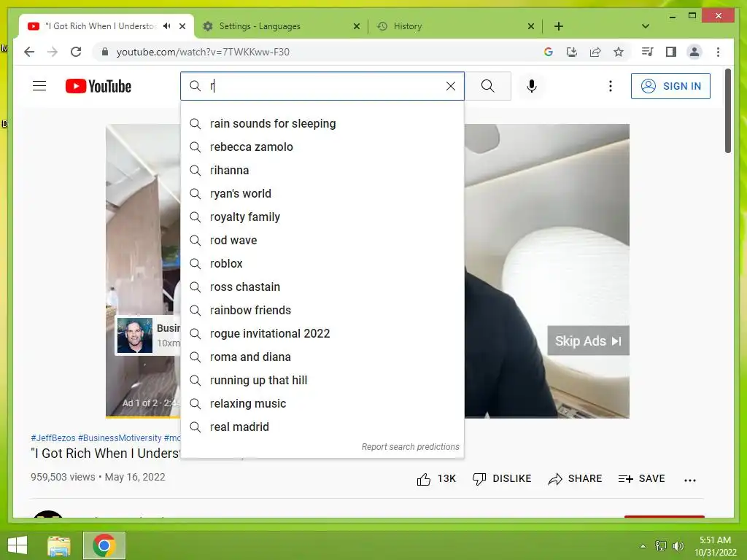Click the install app icon in address bar
Viewport: 747px width, 560px height.
click(x=572, y=52)
